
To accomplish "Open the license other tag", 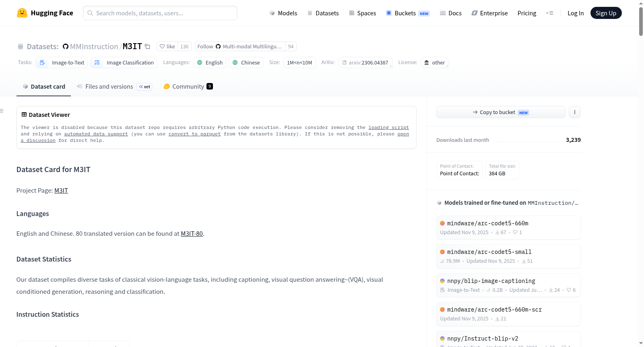I will [435, 62].
